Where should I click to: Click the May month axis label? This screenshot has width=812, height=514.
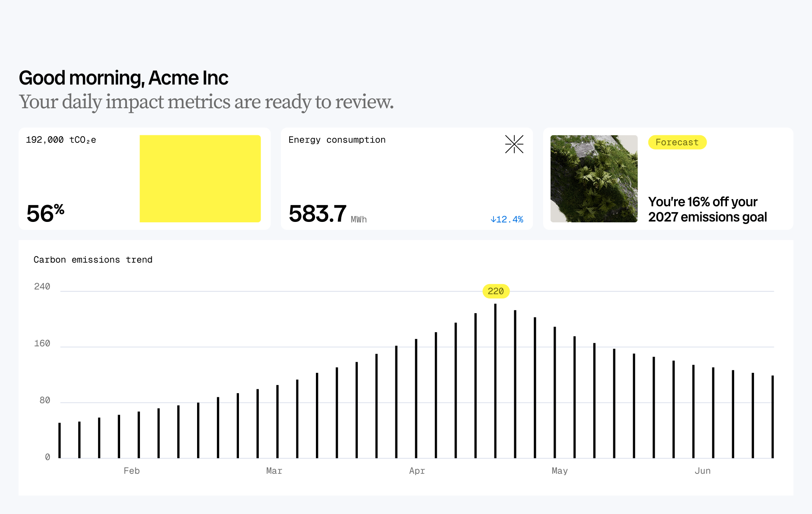[x=560, y=471]
